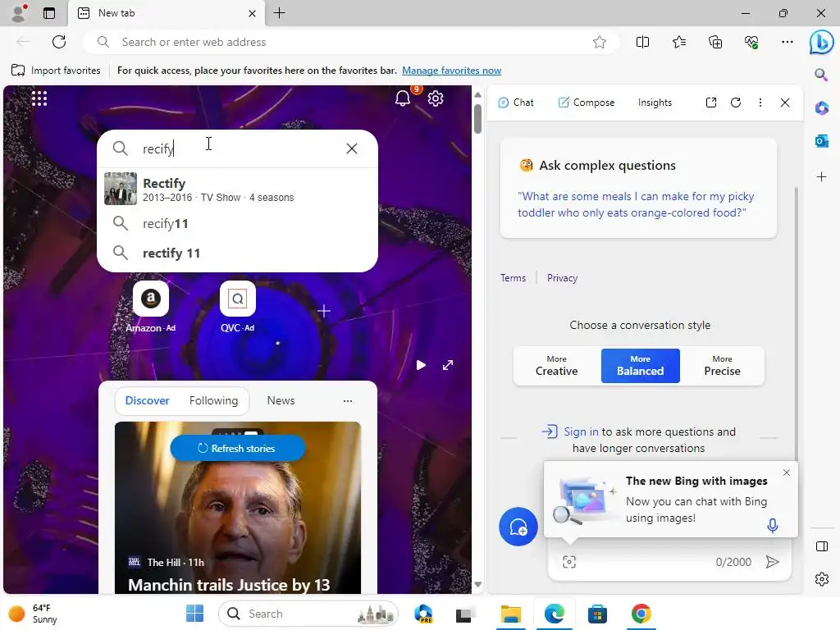Screen dimensions: 840x630
Task: Open the Favorites list icon
Action: coord(678,43)
